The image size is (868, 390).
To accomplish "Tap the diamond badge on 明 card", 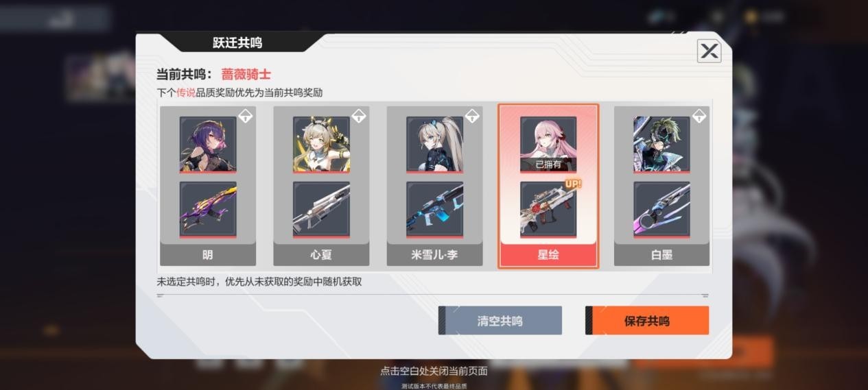I will (245, 117).
